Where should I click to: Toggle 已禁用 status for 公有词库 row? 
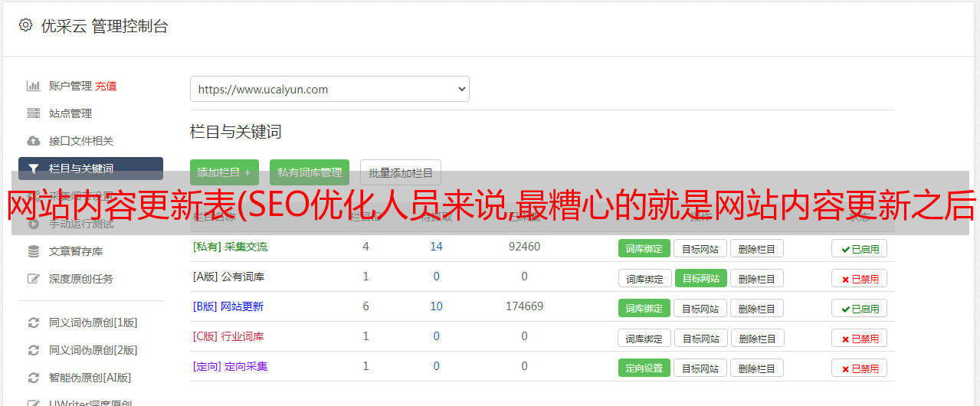(x=860, y=278)
